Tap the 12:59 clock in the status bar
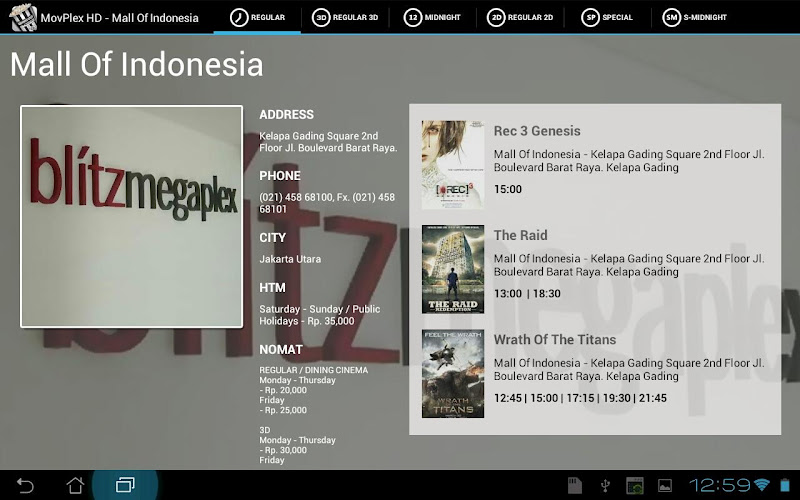The width and height of the screenshot is (800, 500). coord(720,485)
